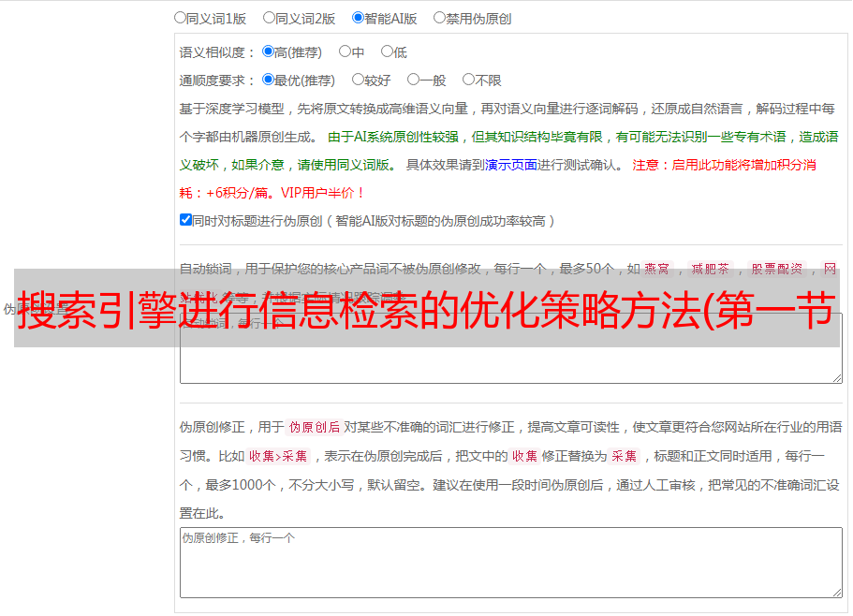This screenshot has height=616, width=853.
Task: Set 通顺度要求 to 一般
Action: coord(413,80)
